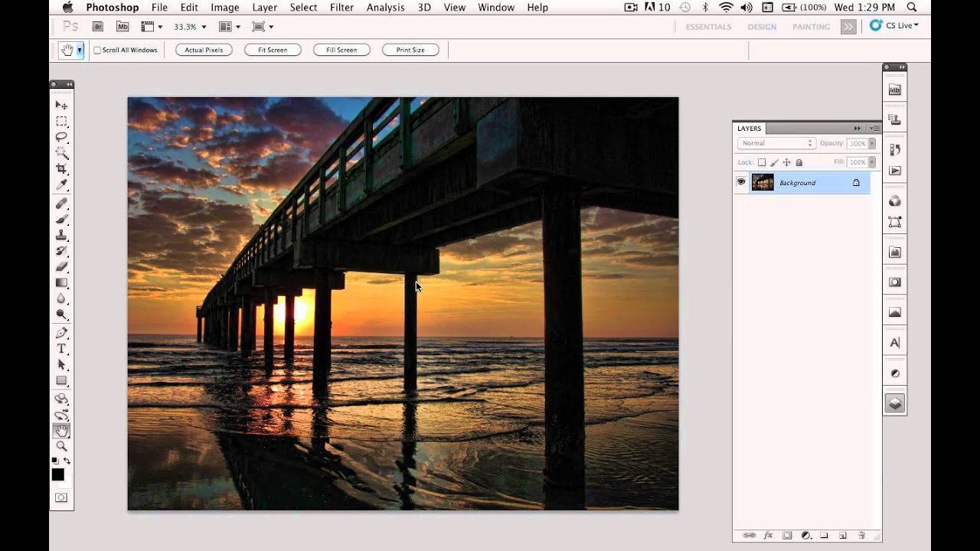This screenshot has width=980, height=551.
Task: Click the Layers panel icon in dock
Action: tap(895, 403)
